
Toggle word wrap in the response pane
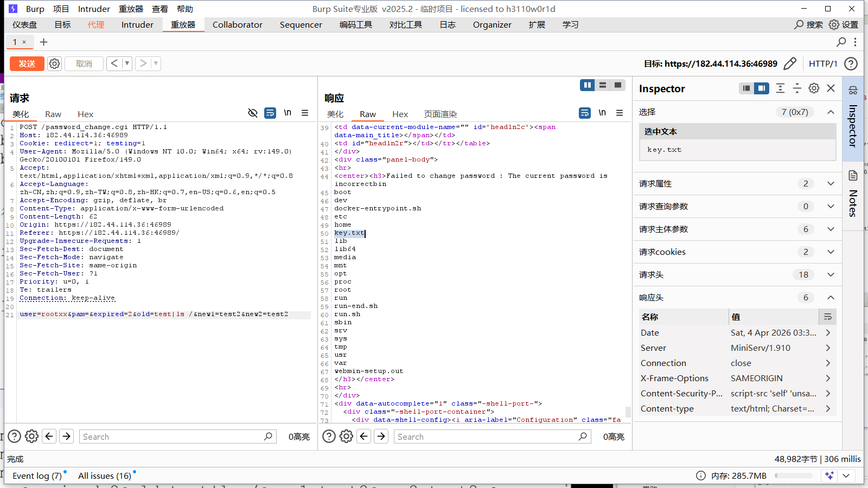pyautogui.click(x=585, y=113)
